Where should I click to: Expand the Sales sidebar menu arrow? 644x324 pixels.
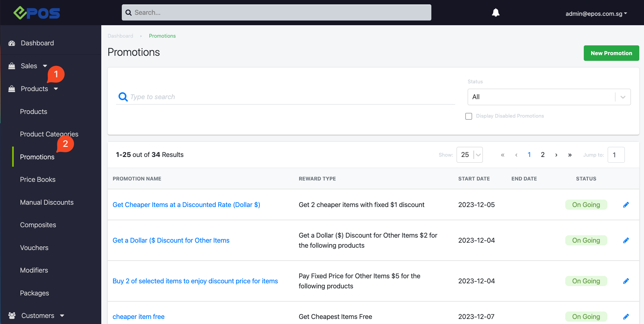coord(45,66)
